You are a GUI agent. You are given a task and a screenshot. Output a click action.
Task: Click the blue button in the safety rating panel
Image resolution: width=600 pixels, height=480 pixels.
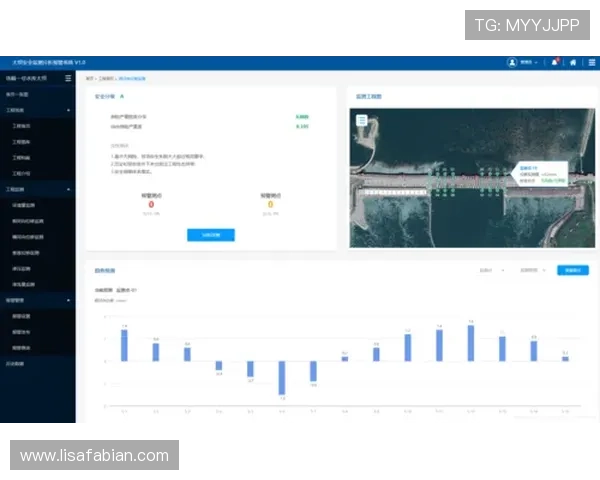tap(210, 235)
